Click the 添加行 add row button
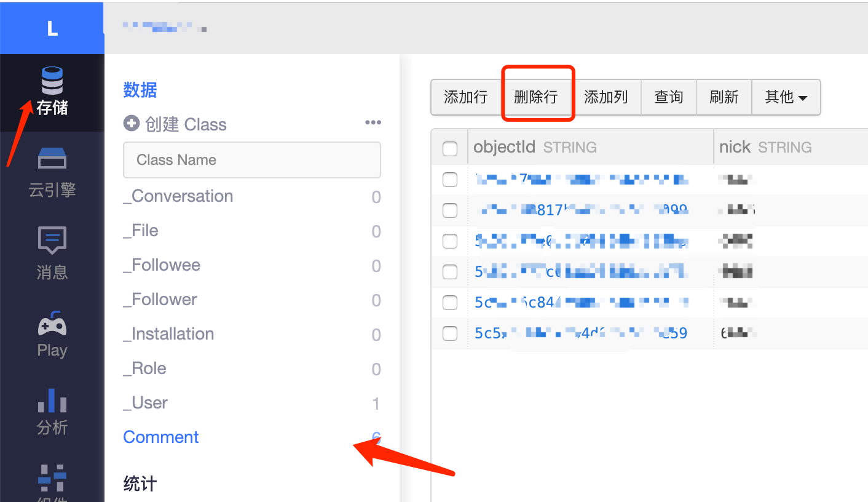Image resolution: width=868 pixels, height=502 pixels. [x=465, y=97]
